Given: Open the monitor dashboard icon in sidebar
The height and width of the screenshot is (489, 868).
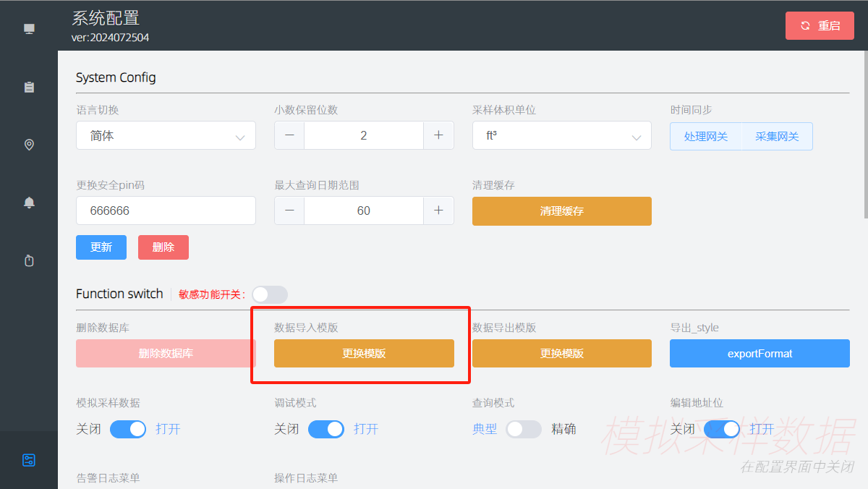Looking at the screenshot, I should pos(29,28).
